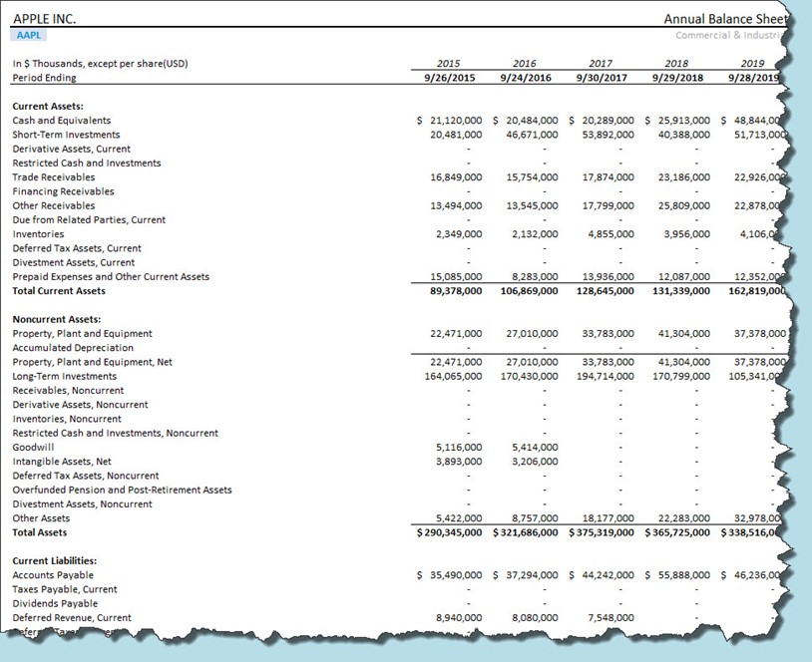The image size is (812, 662).
Task: Select inventories value 4,855,000
Action: pyautogui.click(x=611, y=234)
